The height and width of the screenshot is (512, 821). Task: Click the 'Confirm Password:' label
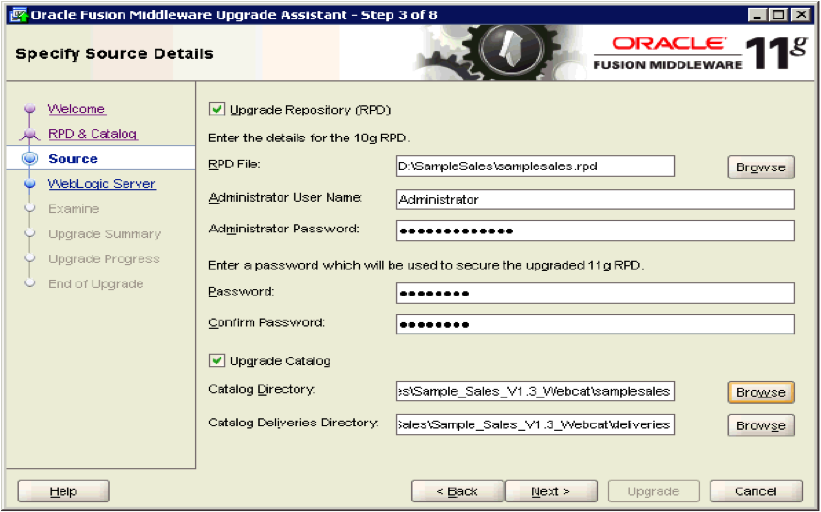[267, 322]
